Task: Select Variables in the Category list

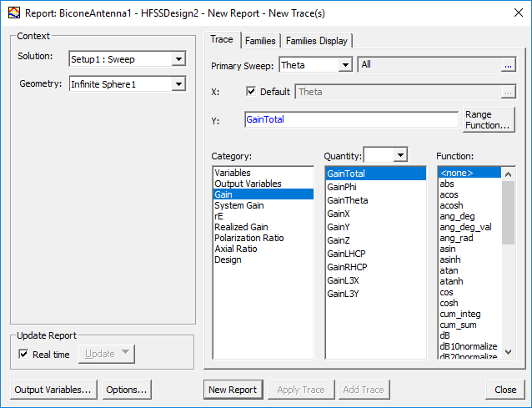Action: pyautogui.click(x=263, y=173)
